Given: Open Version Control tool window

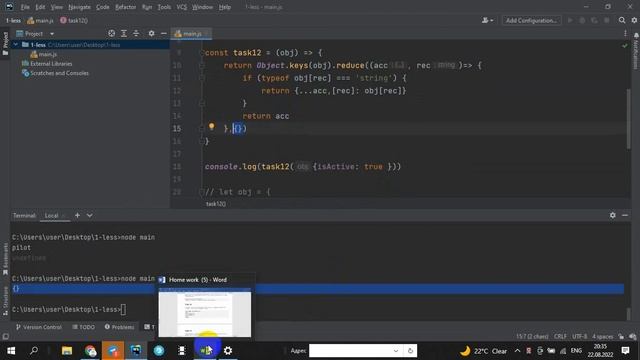Looking at the screenshot, I should pos(39,327).
